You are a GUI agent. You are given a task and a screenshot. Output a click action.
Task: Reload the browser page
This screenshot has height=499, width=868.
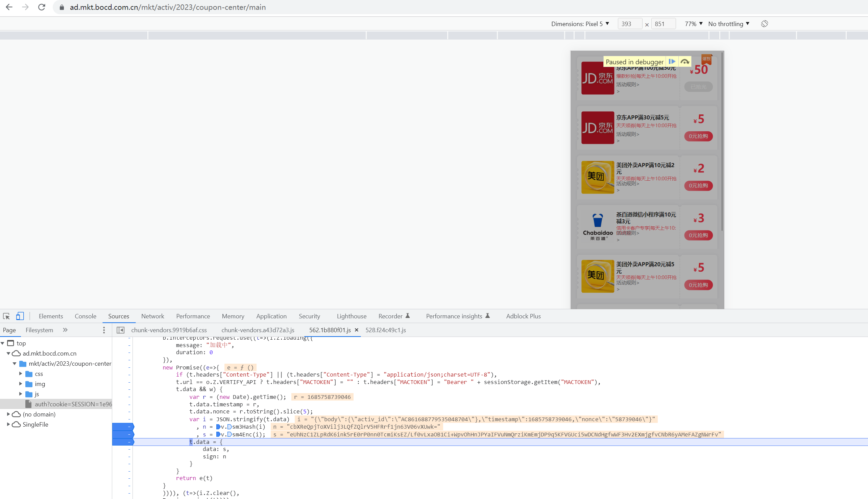42,7
